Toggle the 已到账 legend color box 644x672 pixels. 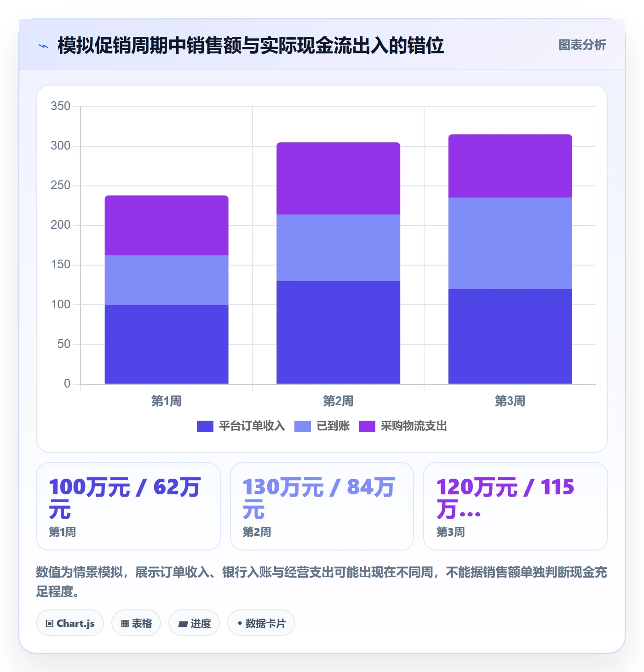click(x=303, y=426)
